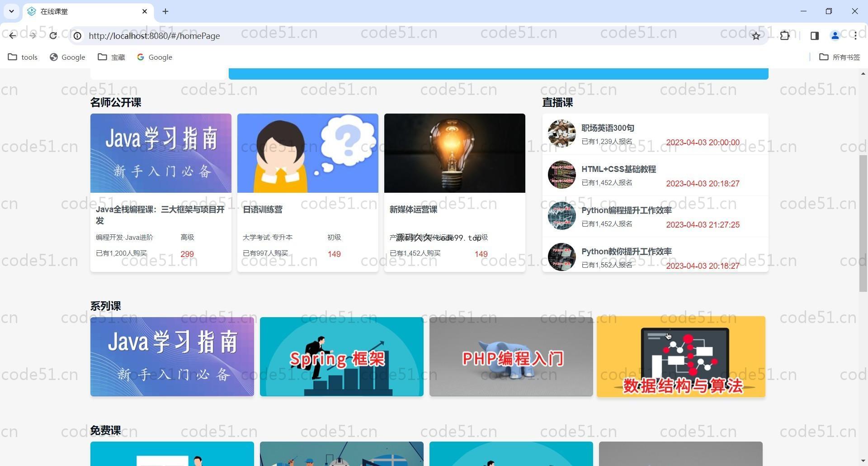Screen dimensions: 868x466
Task: Click the 职场英语300句 avatar image
Action: click(562, 133)
